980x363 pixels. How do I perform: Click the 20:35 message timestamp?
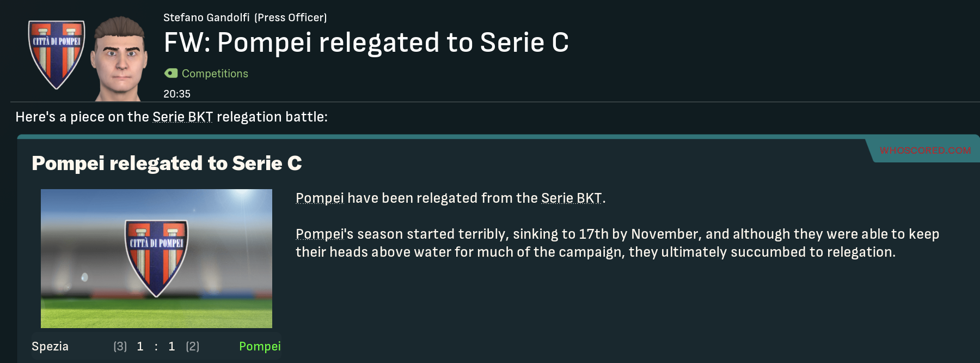pos(177,94)
